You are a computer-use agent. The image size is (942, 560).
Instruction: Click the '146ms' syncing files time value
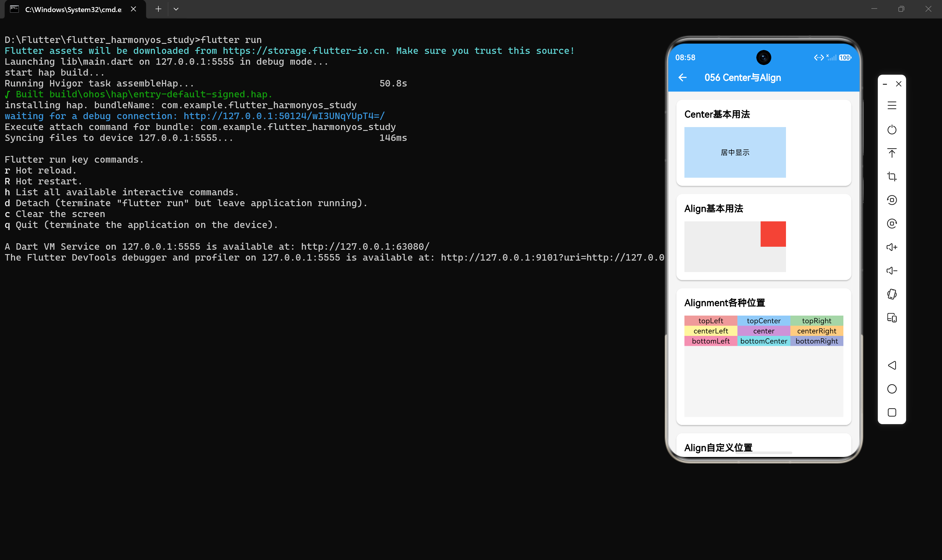click(393, 138)
